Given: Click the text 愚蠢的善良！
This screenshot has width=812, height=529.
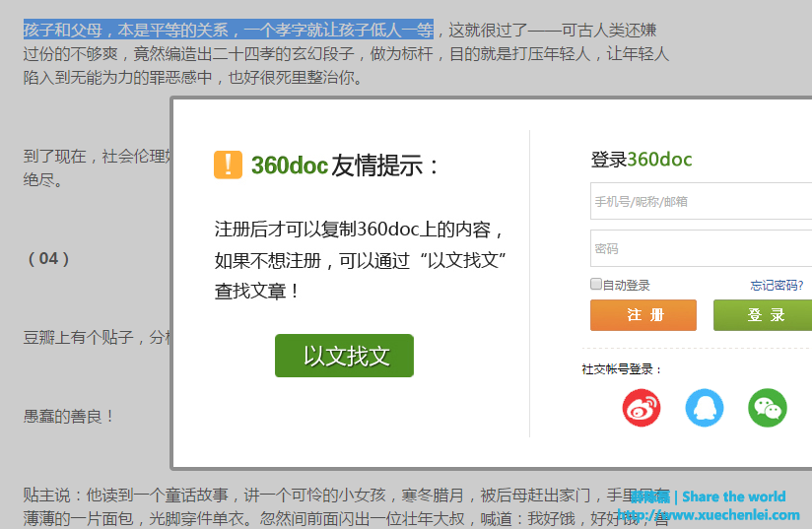Looking at the screenshot, I should tap(69, 416).
